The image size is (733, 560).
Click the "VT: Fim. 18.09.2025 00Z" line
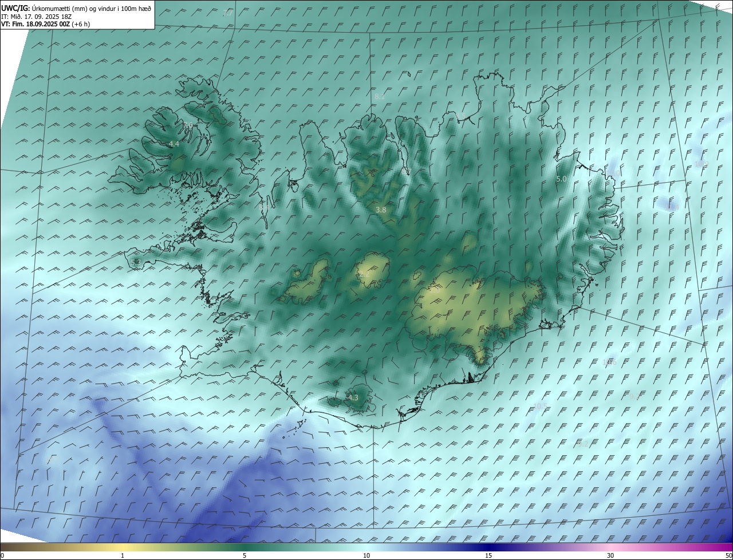click(x=45, y=24)
